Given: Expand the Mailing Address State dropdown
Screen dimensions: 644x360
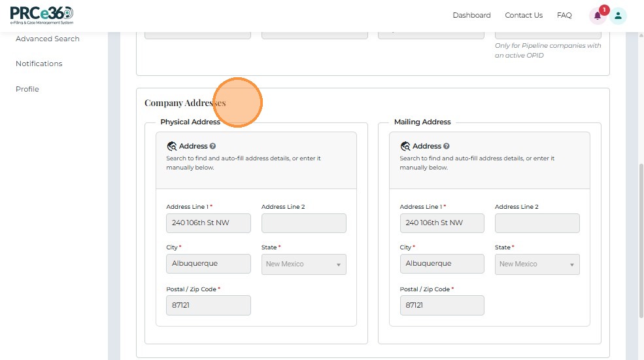Looking at the screenshot, I should (x=537, y=264).
